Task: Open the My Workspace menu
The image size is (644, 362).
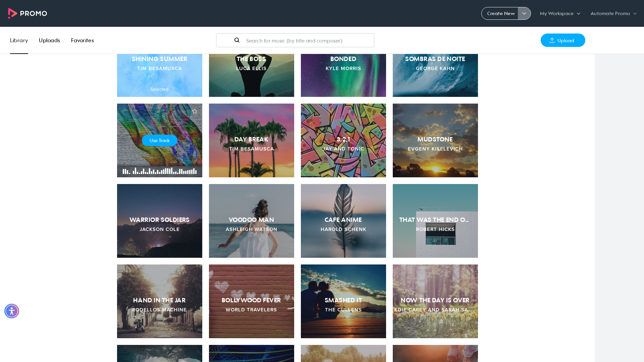Action: (x=560, y=13)
